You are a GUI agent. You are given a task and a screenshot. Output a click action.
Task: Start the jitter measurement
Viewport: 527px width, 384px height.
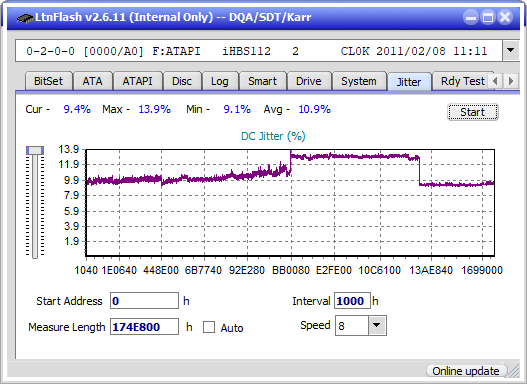click(x=473, y=112)
